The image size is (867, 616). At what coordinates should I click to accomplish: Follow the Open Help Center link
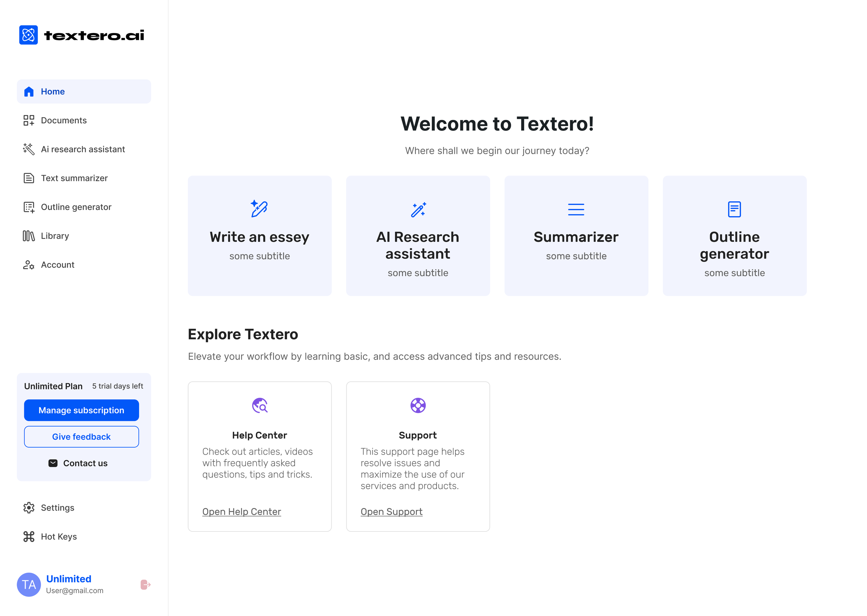click(x=241, y=511)
